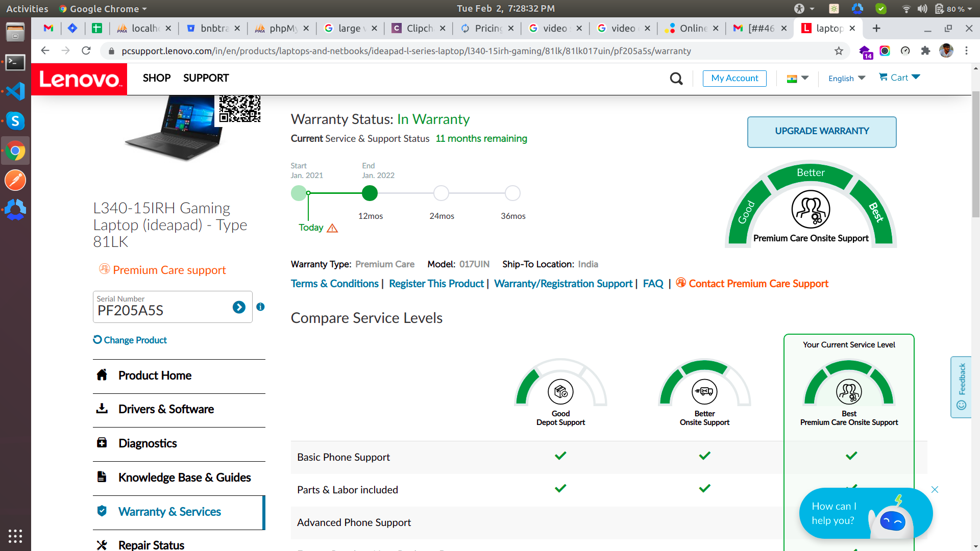980x551 pixels.
Task: Close the chatbot help bubble
Action: (x=935, y=490)
